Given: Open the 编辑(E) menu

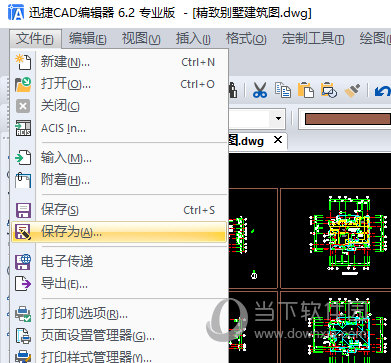Looking at the screenshot, I should coord(88,39).
